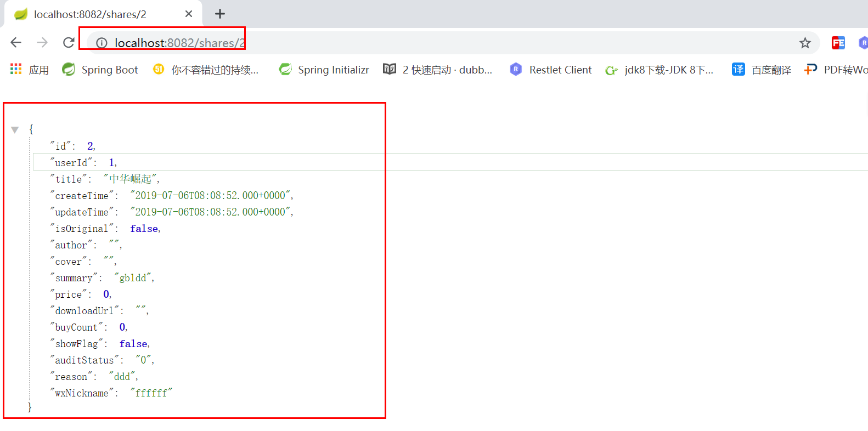The width and height of the screenshot is (868, 431).
Task: Open the 应用 apps bookmark
Action: pyautogui.click(x=30, y=70)
